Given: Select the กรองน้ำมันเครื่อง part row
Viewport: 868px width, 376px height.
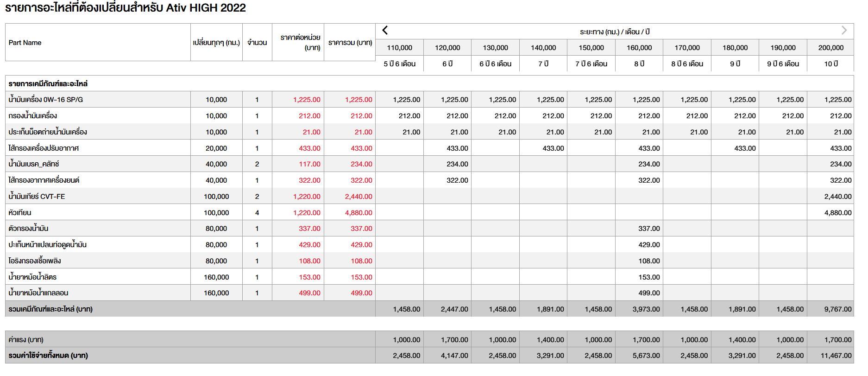Looking at the screenshot, I should click(x=33, y=116).
